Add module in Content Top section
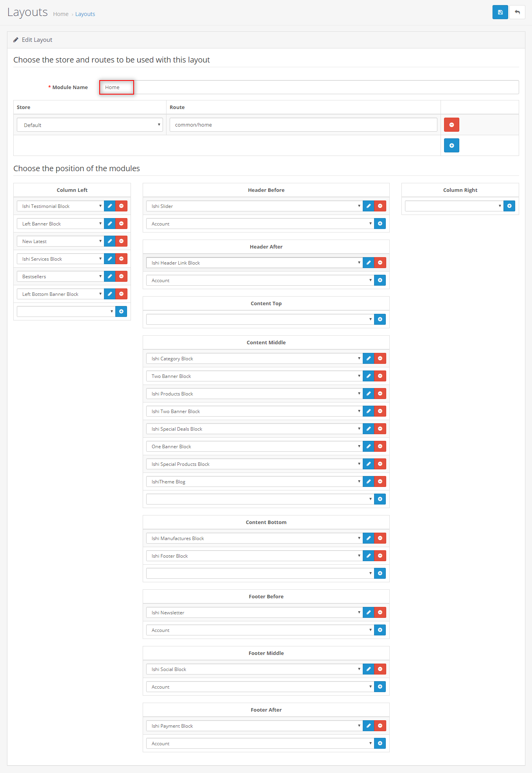This screenshot has height=773, width=532. (380, 319)
